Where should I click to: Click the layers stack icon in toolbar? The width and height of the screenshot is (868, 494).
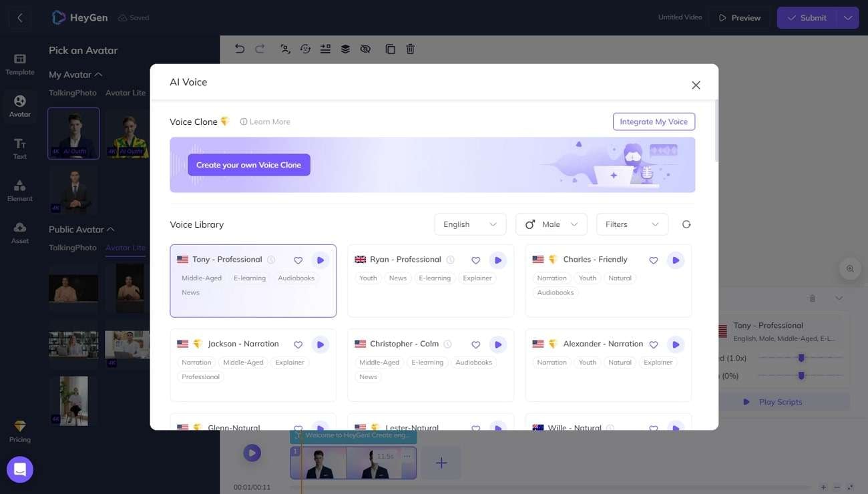coord(345,49)
